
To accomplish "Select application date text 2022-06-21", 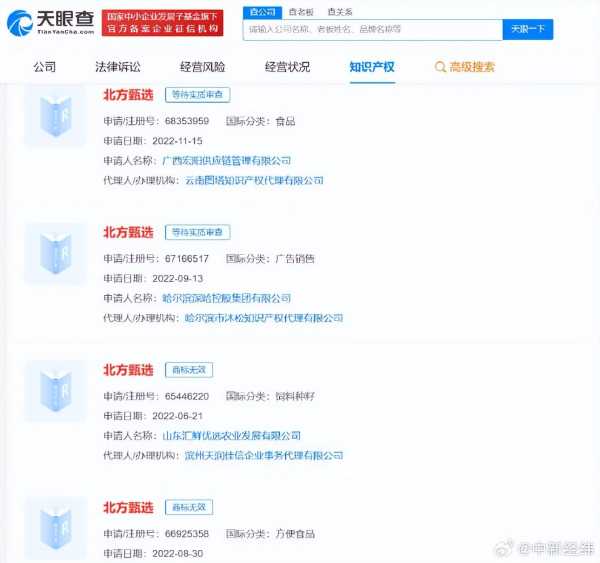I will tap(177, 416).
